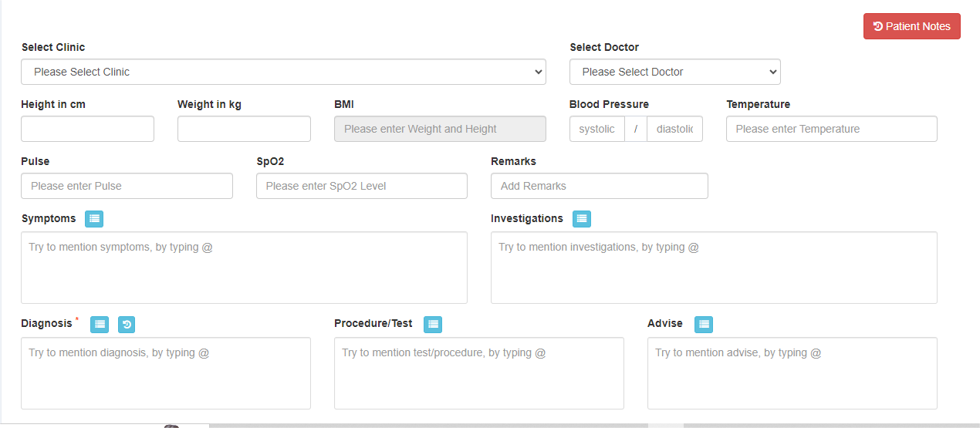Focus the diastolic blood pressure field

point(674,129)
